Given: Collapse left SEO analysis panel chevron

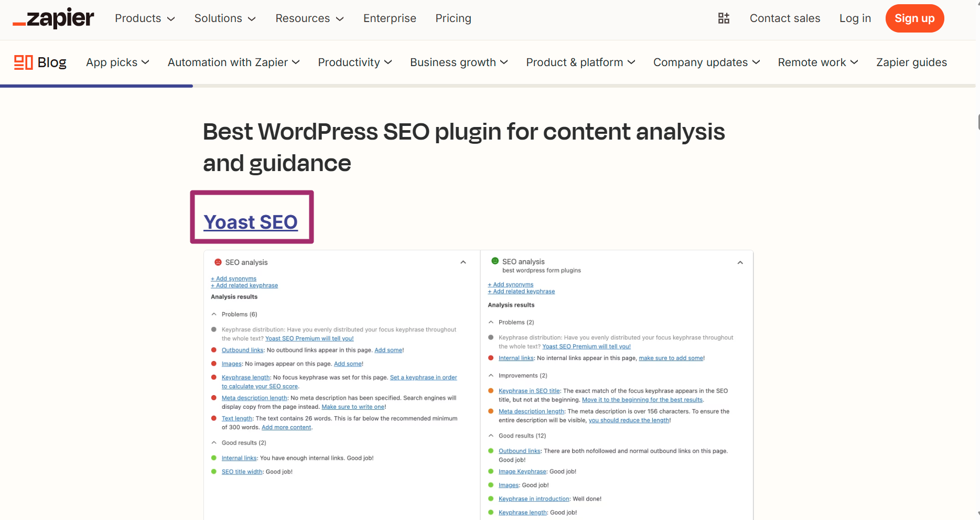Looking at the screenshot, I should pos(463,262).
